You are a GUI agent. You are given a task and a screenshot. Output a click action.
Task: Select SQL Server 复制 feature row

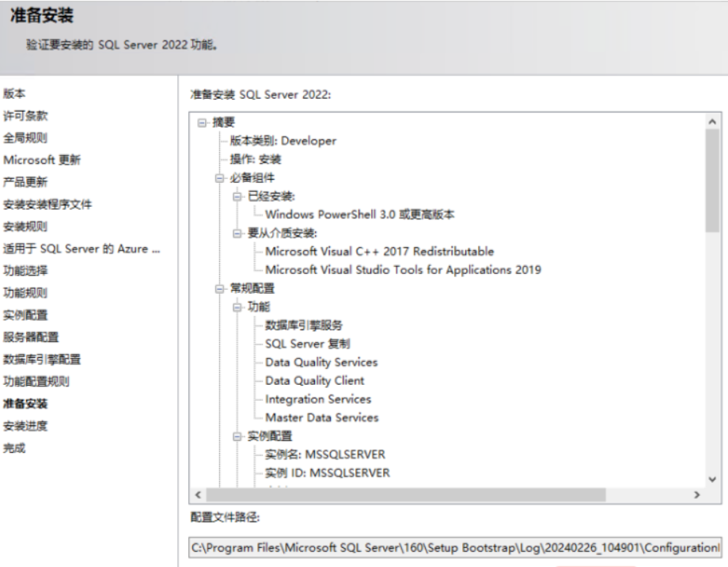click(x=307, y=344)
